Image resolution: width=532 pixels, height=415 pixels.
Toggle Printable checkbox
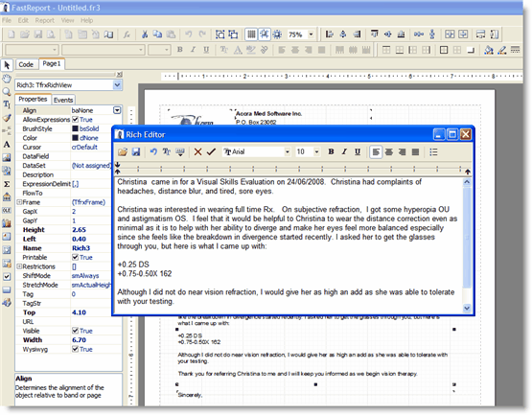coord(75,257)
